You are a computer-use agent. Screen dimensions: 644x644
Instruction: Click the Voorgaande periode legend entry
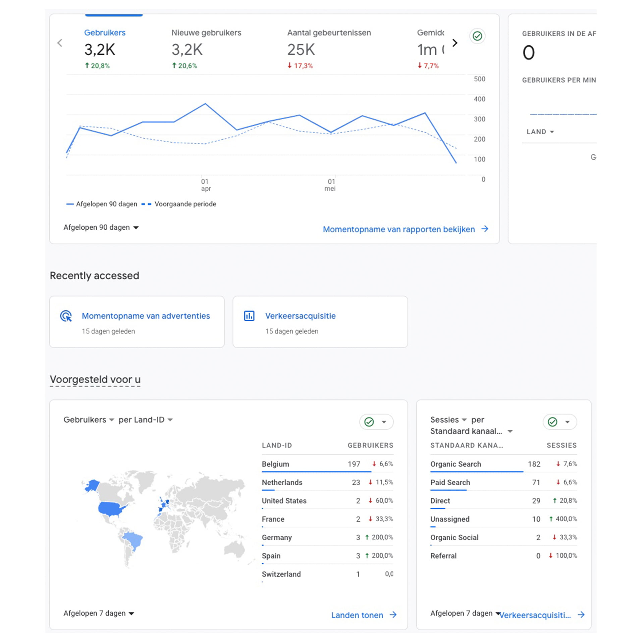tap(179, 204)
